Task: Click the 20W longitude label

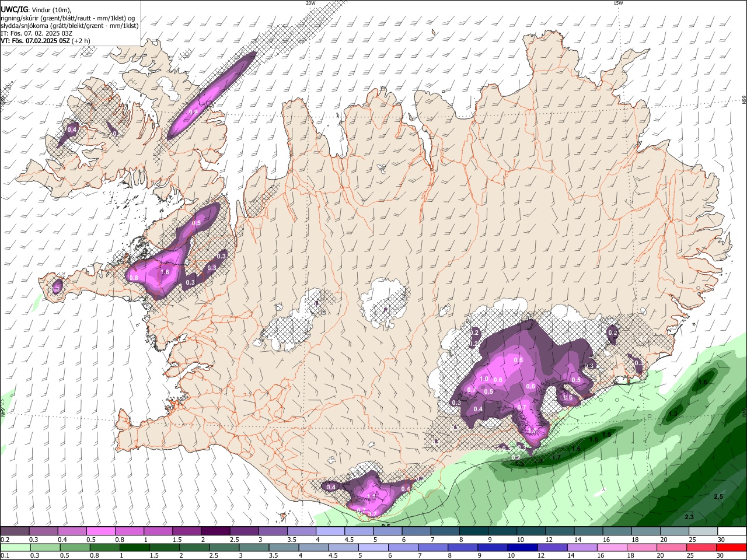Action: (310, 3)
